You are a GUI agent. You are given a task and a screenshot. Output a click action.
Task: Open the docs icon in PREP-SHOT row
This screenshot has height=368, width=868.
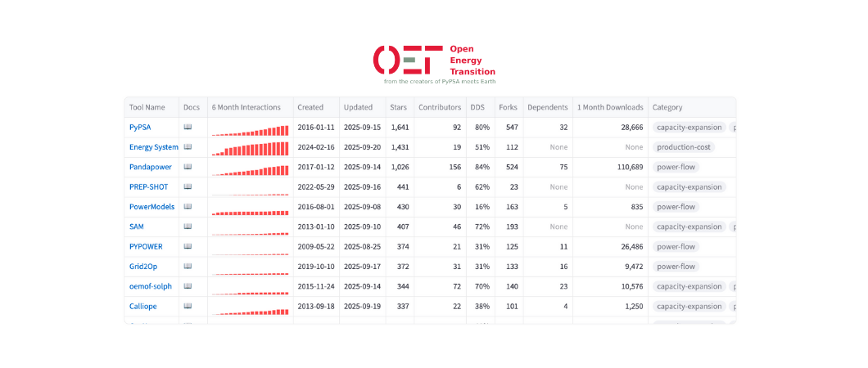pyautogui.click(x=188, y=187)
